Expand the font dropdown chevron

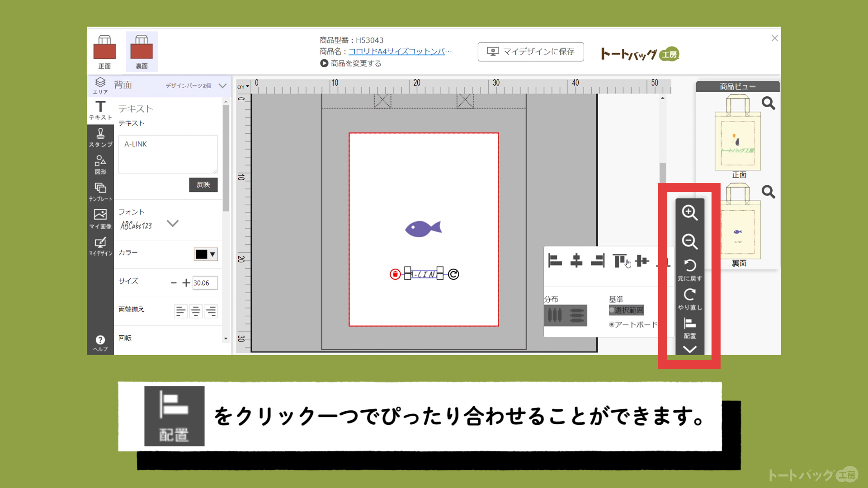point(173,223)
